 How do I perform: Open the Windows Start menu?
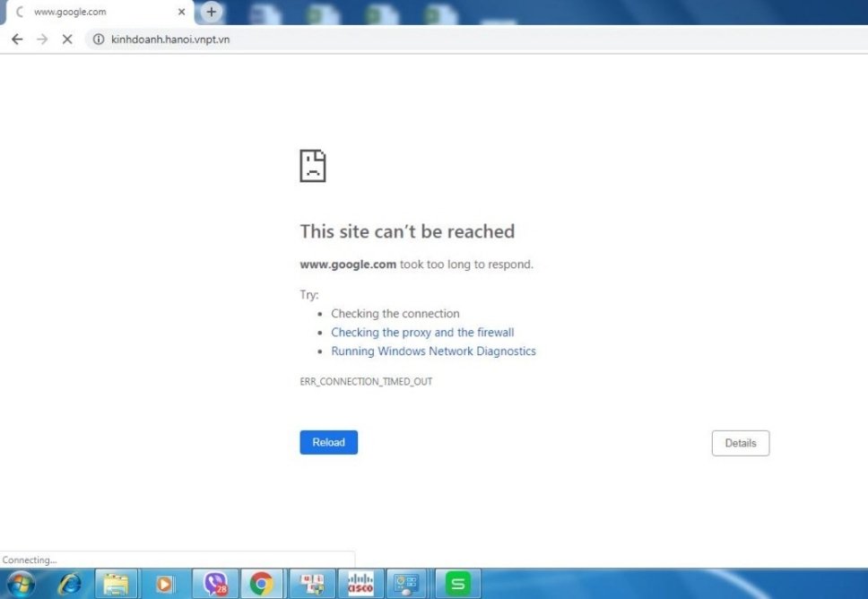pos(19,584)
